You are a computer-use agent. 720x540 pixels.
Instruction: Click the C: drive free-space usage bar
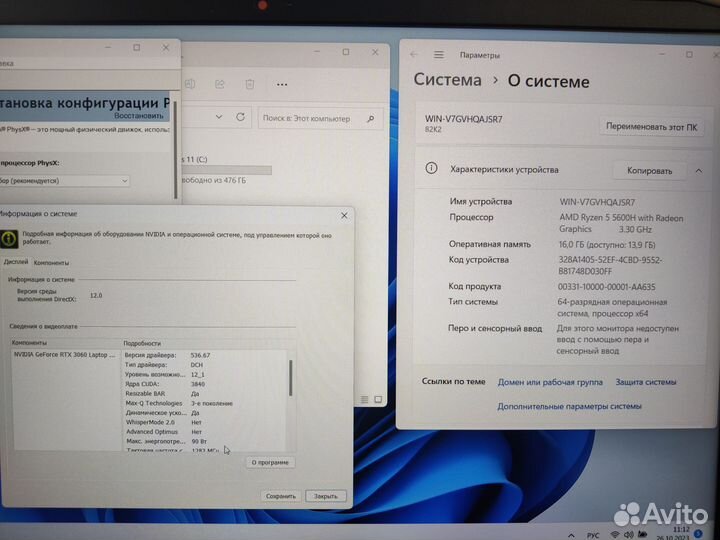click(227, 170)
